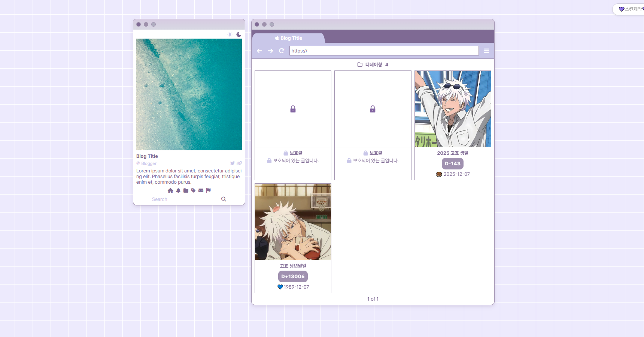This screenshot has height=337, width=644.
Task: Focus the Search input field
Action: pos(183,199)
